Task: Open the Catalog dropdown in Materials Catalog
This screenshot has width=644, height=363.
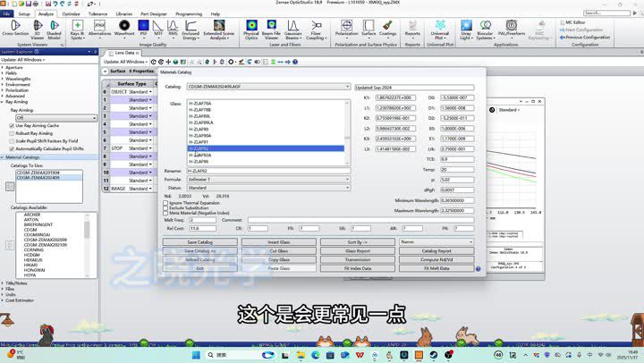Action: (x=268, y=87)
